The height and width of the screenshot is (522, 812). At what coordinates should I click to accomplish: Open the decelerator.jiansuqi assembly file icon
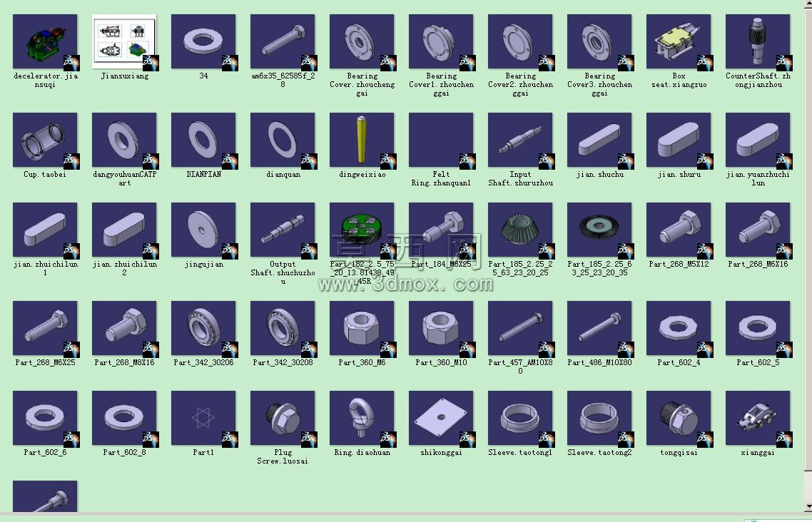click(45, 41)
